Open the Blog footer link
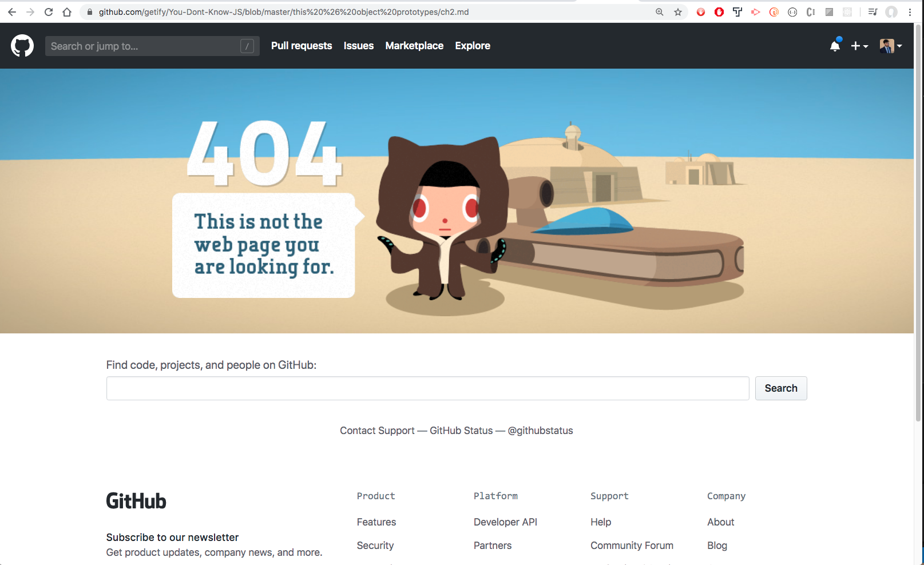This screenshot has width=924, height=565. tap(717, 546)
